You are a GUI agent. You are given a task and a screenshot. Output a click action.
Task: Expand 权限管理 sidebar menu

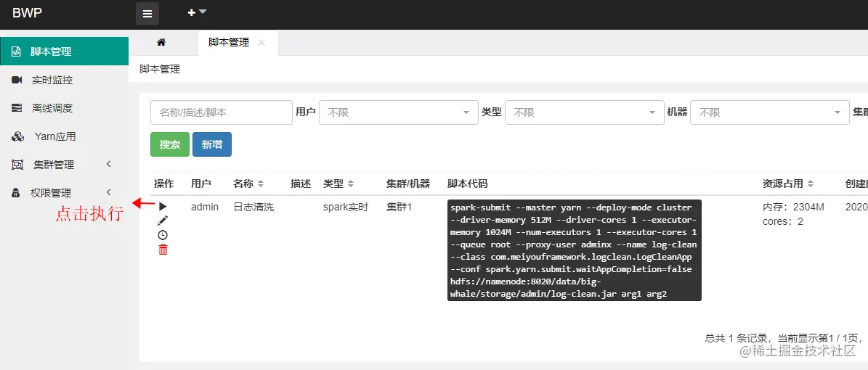click(64, 193)
